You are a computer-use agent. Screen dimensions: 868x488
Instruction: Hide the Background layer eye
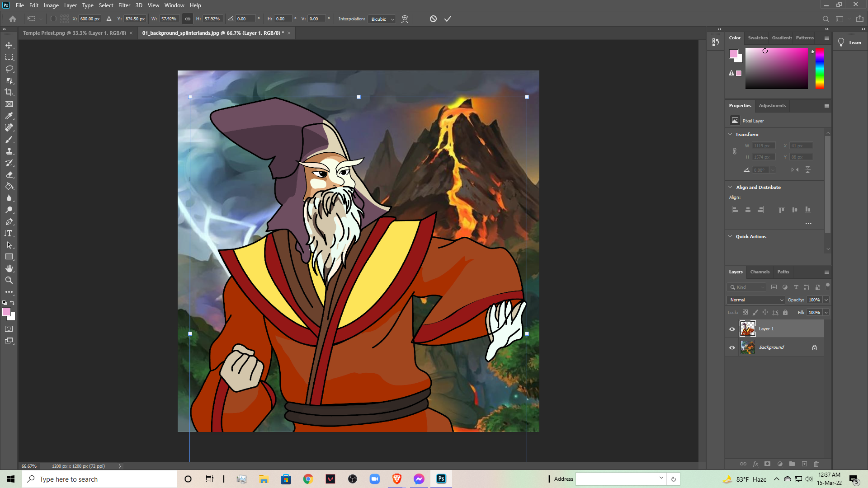pyautogui.click(x=732, y=347)
